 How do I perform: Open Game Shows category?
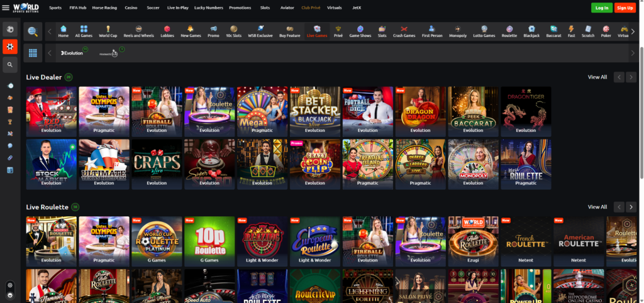coord(360,31)
